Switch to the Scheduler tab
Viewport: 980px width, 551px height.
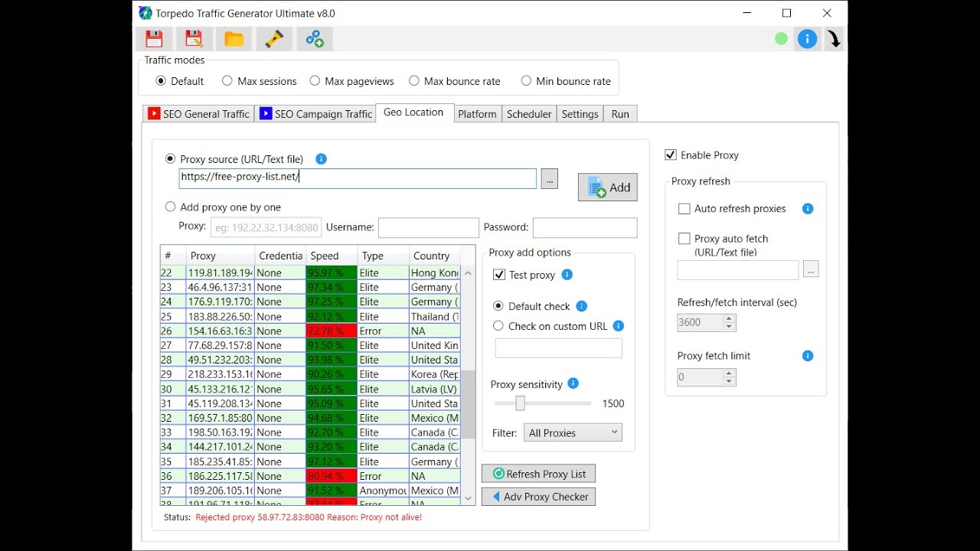(x=529, y=114)
